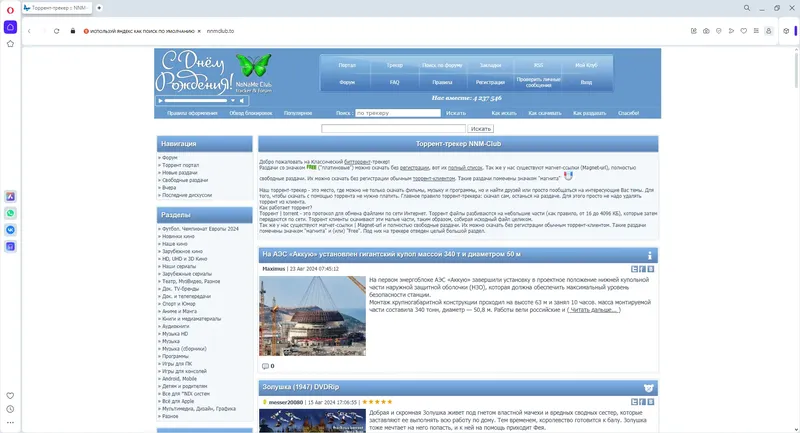Image resolution: width=800 pixels, height=433 pixels.
Task: Open the Аудиокниги section
Action: pos(176,326)
